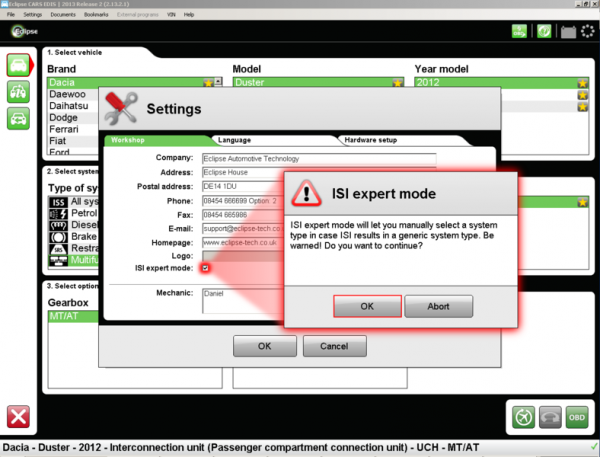Open the Help menu
The height and width of the screenshot is (457, 600).
(x=189, y=15)
